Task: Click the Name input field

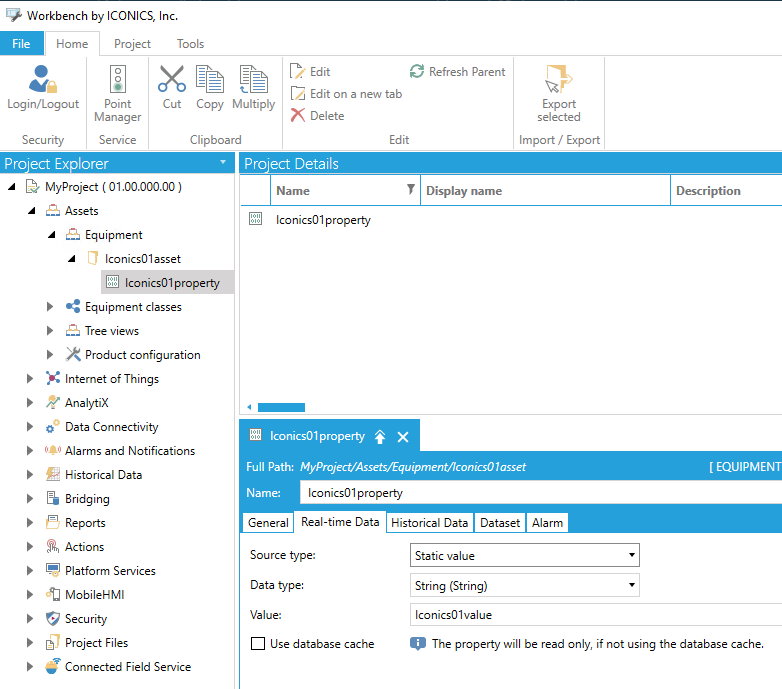Action: (x=541, y=493)
